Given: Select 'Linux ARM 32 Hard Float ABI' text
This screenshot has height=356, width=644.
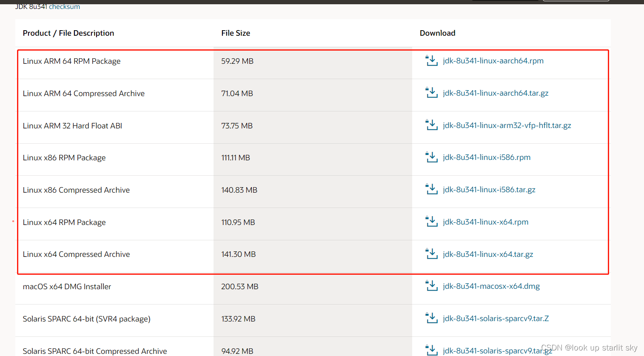Looking at the screenshot, I should tap(72, 126).
